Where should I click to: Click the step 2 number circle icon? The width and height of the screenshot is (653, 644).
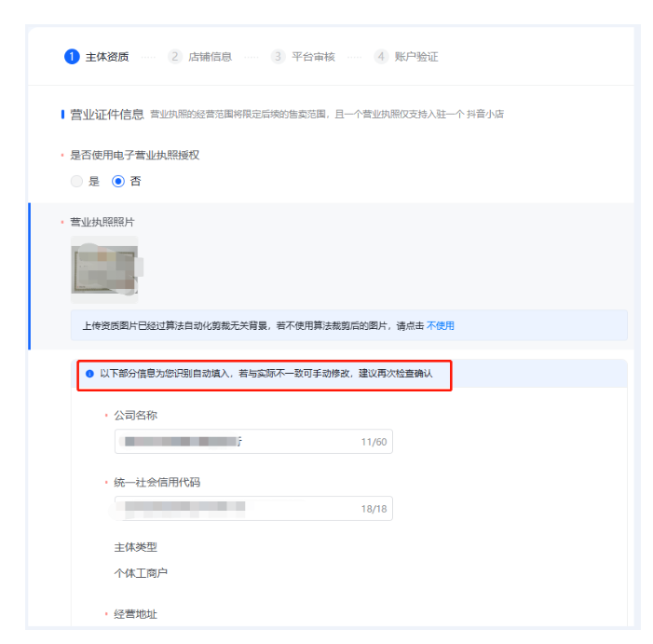point(175,56)
